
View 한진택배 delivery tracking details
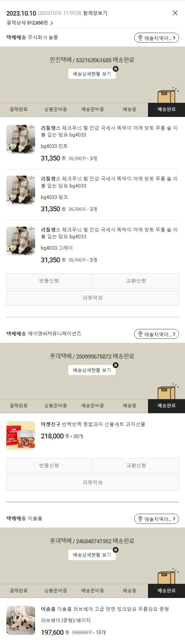(x=92, y=74)
